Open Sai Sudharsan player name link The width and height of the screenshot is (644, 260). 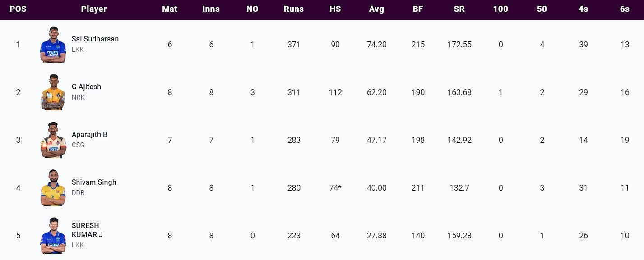[x=95, y=39]
